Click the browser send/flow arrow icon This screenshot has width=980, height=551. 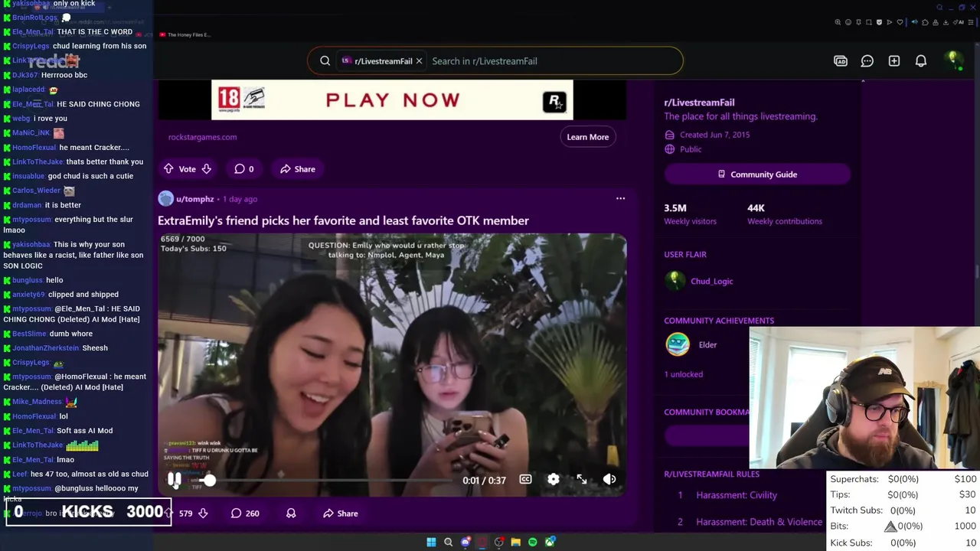point(890,22)
